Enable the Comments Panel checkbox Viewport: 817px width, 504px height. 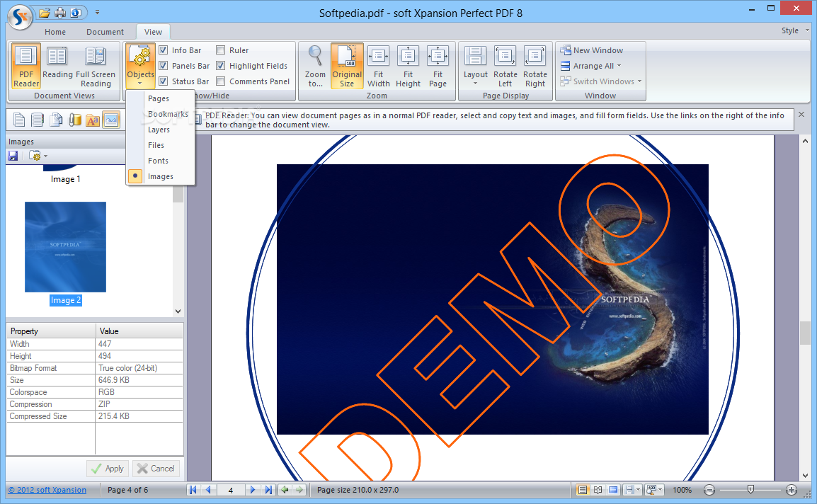coord(220,81)
